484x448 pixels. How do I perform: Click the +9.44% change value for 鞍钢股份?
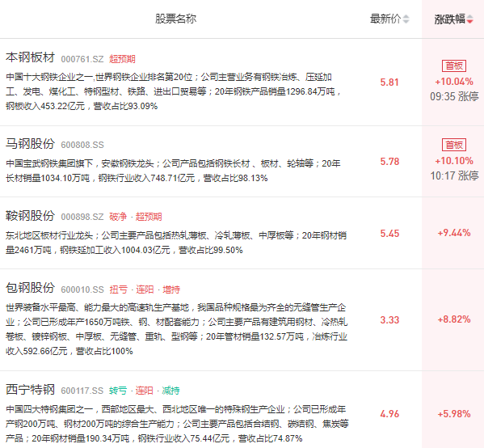coord(454,233)
